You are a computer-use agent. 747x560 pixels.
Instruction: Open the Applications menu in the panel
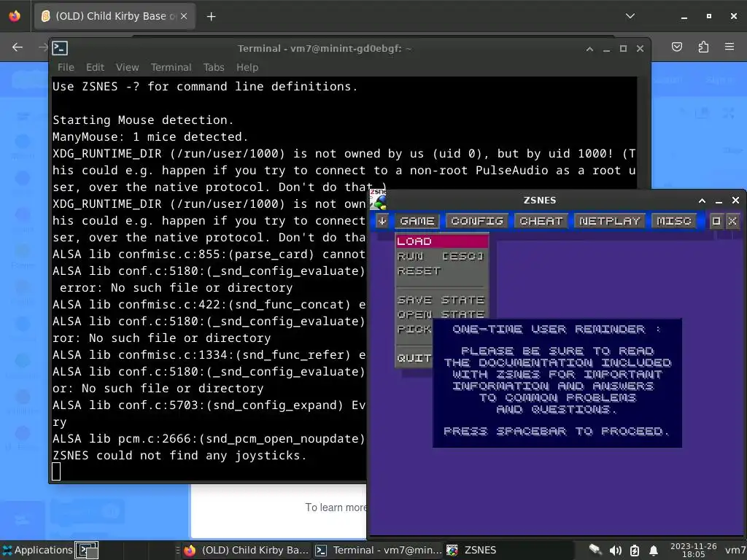coord(37,550)
